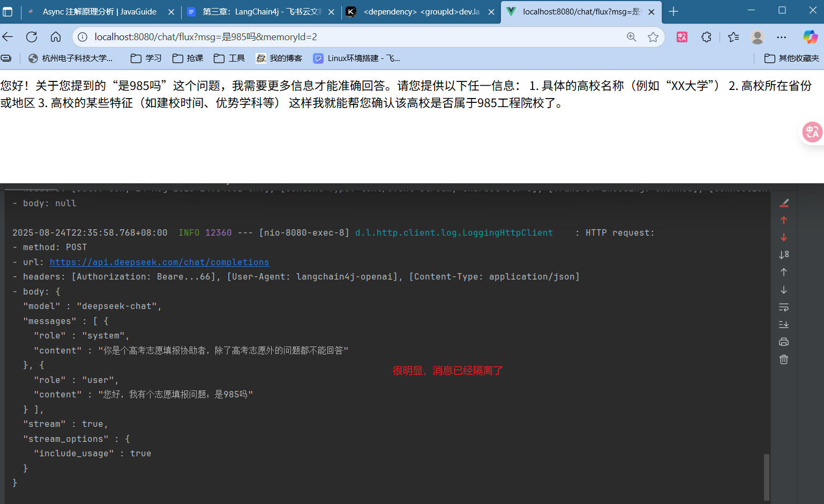Switch to the Async 注解原理分析 JavaGuide tab
Viewport: 824px width, 504px height.
tap(100, 11)
